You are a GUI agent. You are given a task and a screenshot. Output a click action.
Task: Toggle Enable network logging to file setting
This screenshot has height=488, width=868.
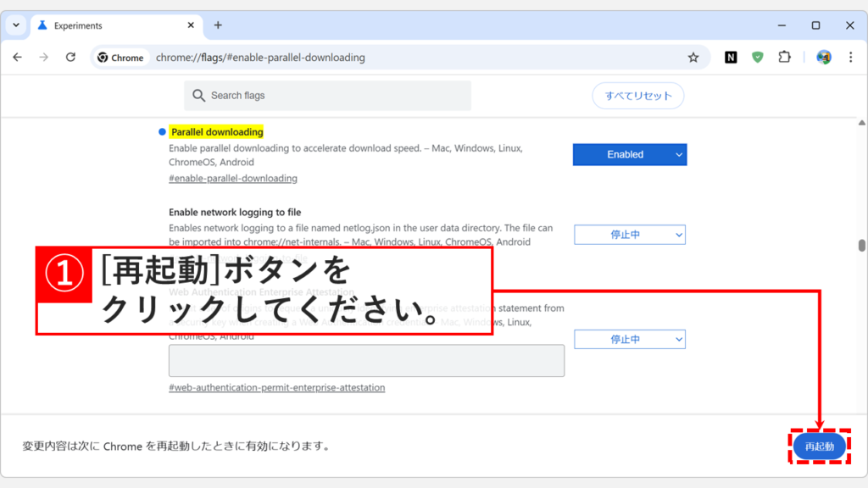pyautogui.click(x=629, y=235)
